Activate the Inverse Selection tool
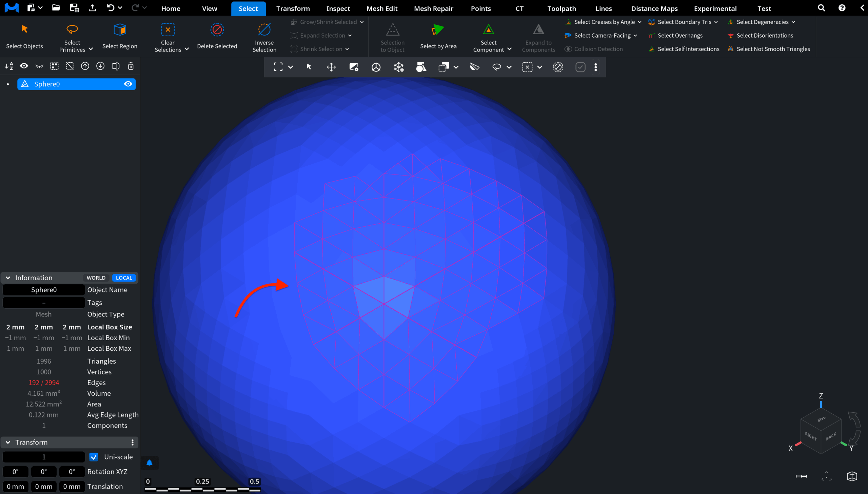 [x=264, y=37]
